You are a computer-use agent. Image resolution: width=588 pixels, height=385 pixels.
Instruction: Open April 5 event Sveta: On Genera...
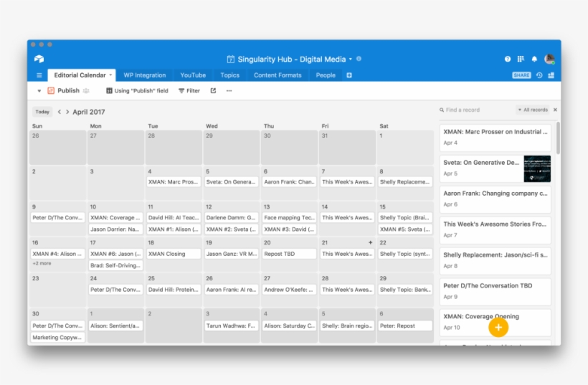(231, 182)
